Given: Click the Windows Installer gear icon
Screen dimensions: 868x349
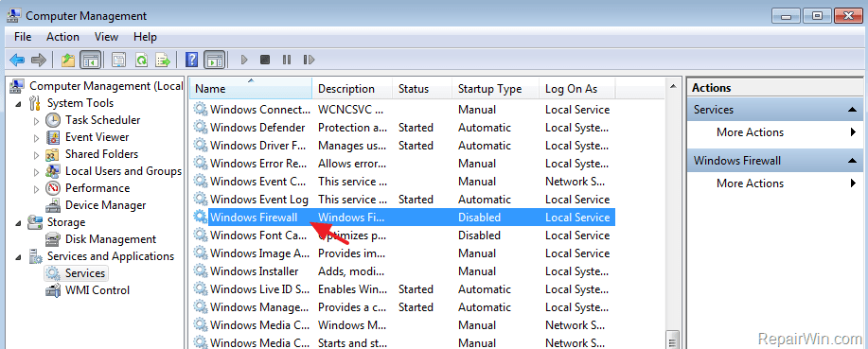Looking at the screenshot, I should [x=200, y=271].
